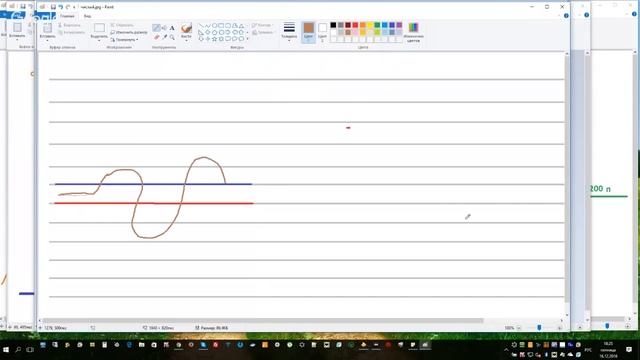Open Windows taskbar search
Viewport: 640px width, 360px height.
pos(18,350)
